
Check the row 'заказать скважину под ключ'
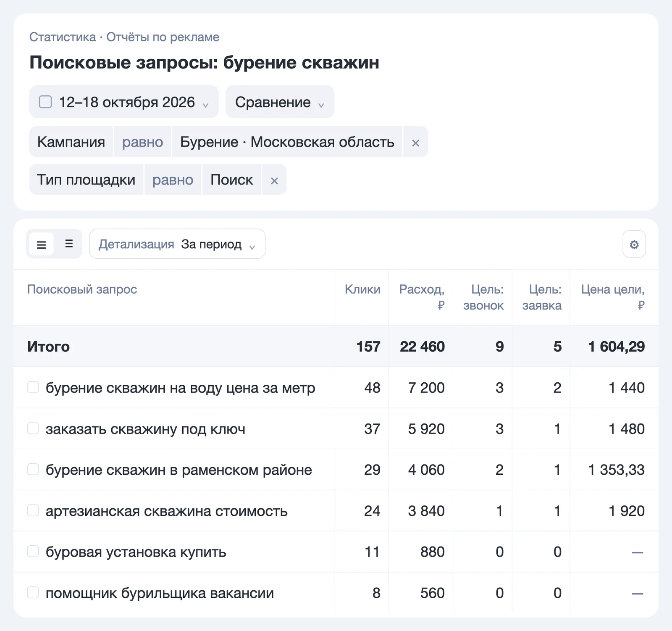33,429
